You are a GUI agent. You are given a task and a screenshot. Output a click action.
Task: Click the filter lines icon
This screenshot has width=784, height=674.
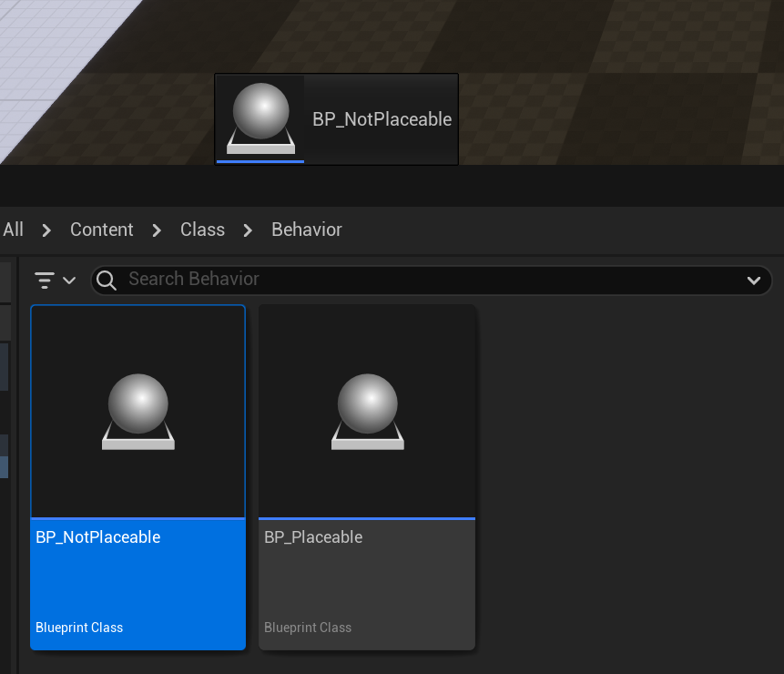[x=44, y=280]
